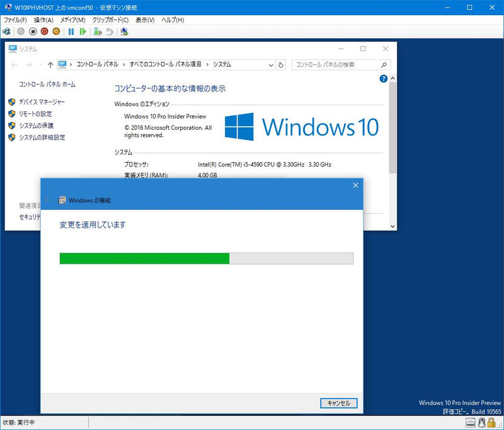Expand the address bar history dropdown
The image size is (504, 430).
point(271,65)
